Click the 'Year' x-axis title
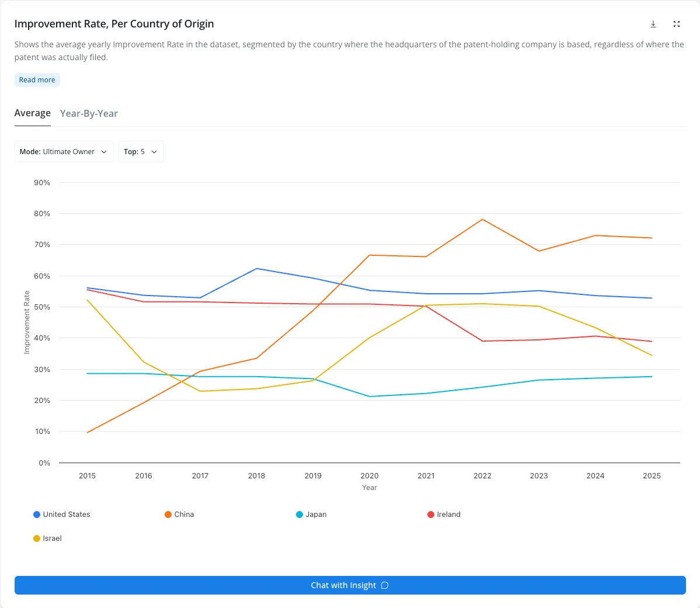700x608 pixels. pyautogui.click(x=370, y=487)
